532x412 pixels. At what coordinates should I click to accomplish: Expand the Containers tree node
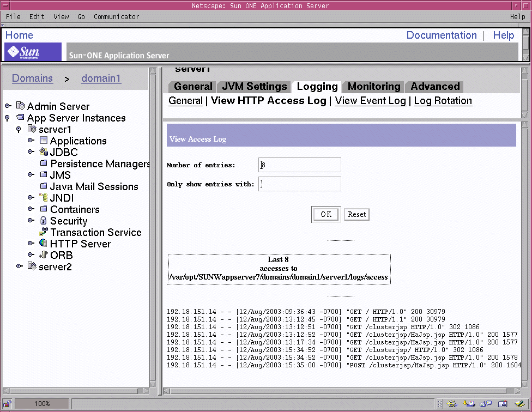click(31, 209)
